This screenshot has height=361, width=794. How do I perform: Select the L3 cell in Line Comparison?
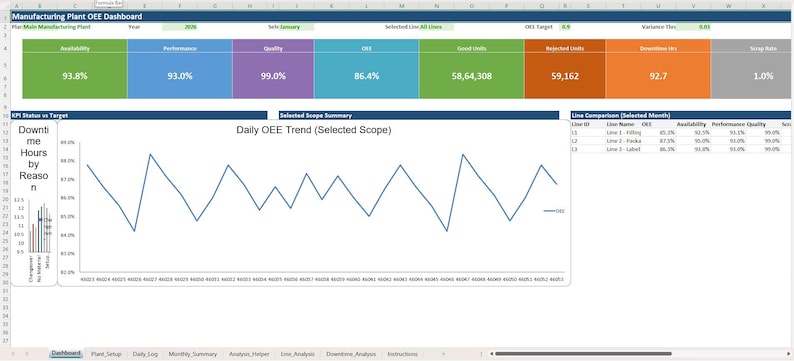(588, 149)
